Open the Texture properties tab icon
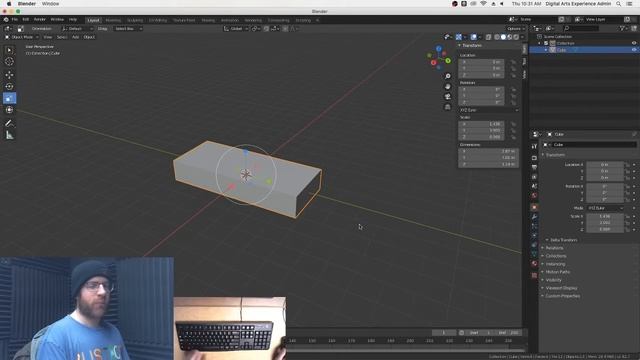 (534, 276)
